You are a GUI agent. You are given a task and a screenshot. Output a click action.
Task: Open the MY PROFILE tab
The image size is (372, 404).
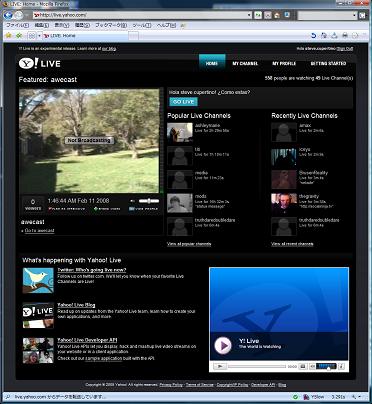[x=284, y=63]
